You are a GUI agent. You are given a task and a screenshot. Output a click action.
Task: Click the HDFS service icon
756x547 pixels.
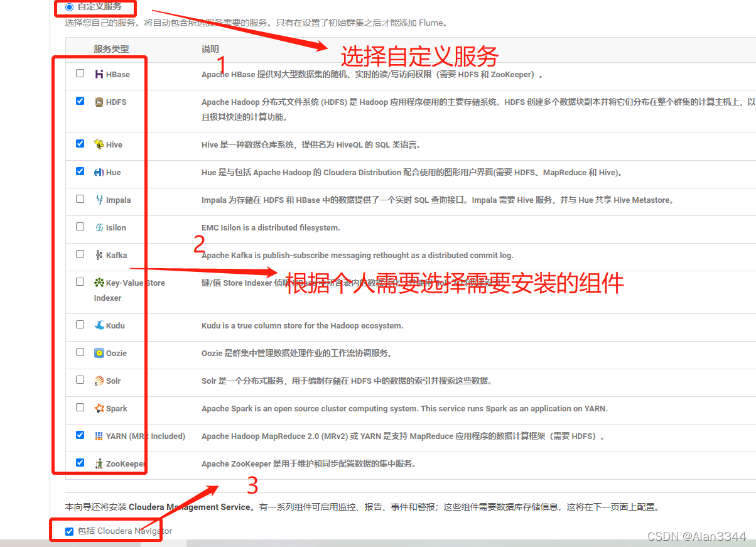[x=99, y=102]
